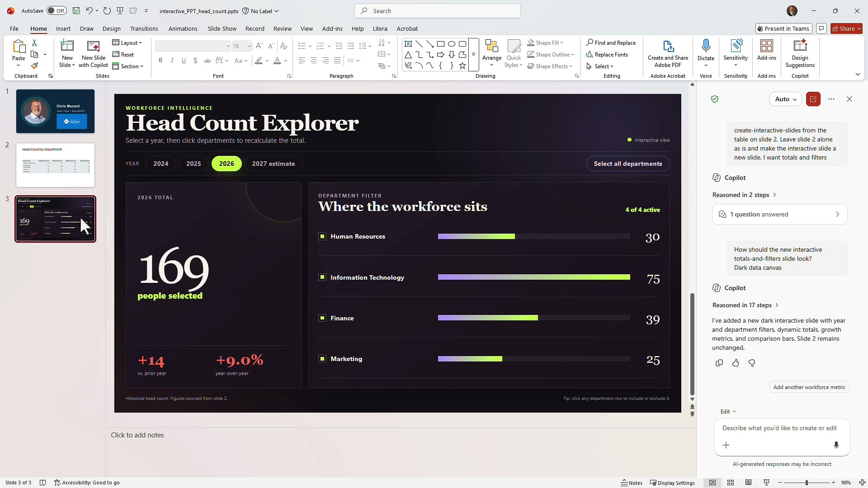Open Design Suggestions from Copilot group

tap(800, 54)
